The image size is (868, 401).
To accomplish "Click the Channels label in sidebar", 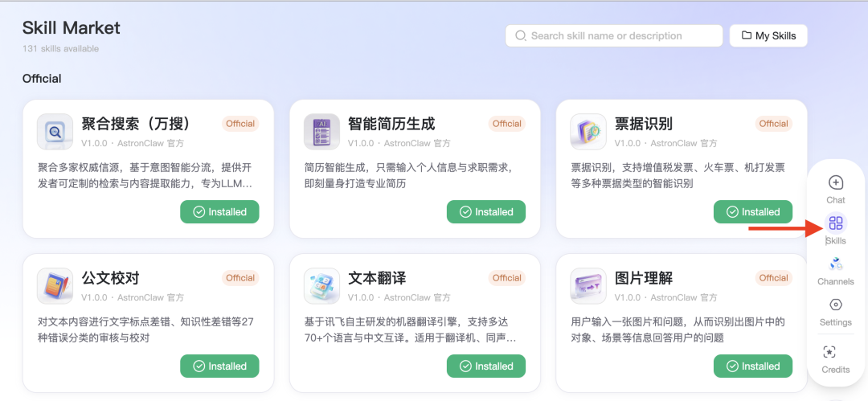I will tap(836, 282).
